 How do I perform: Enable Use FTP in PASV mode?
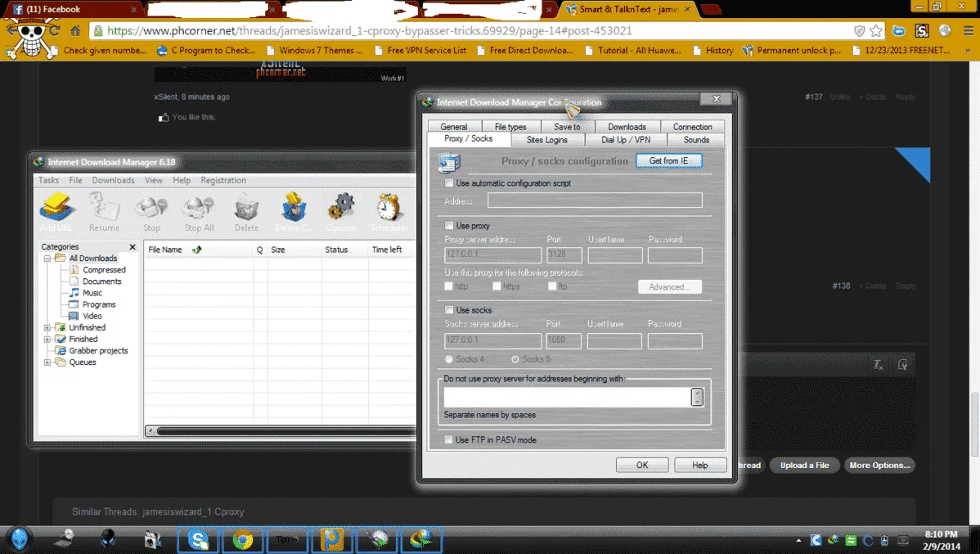coord(448,439)
